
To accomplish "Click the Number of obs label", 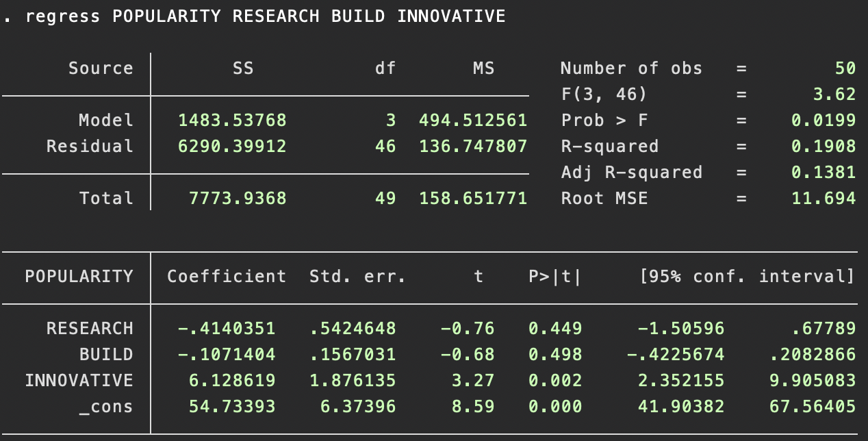I will point(631,68).
